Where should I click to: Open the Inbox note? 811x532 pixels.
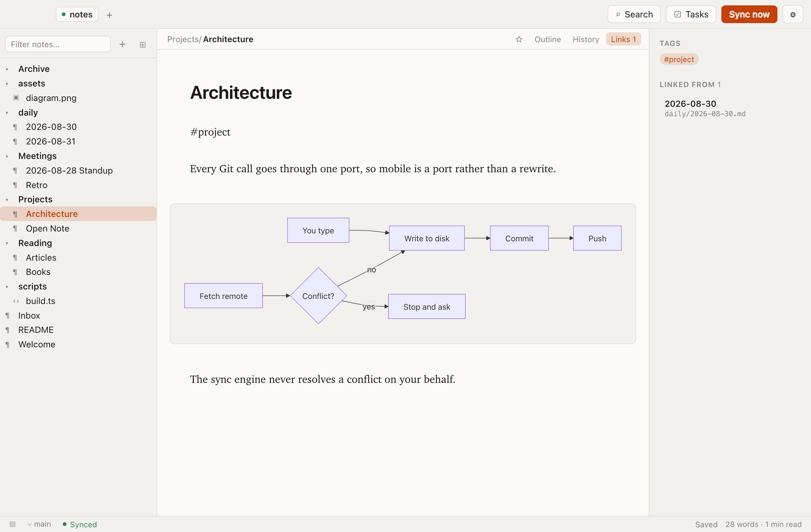coord(78,316)
